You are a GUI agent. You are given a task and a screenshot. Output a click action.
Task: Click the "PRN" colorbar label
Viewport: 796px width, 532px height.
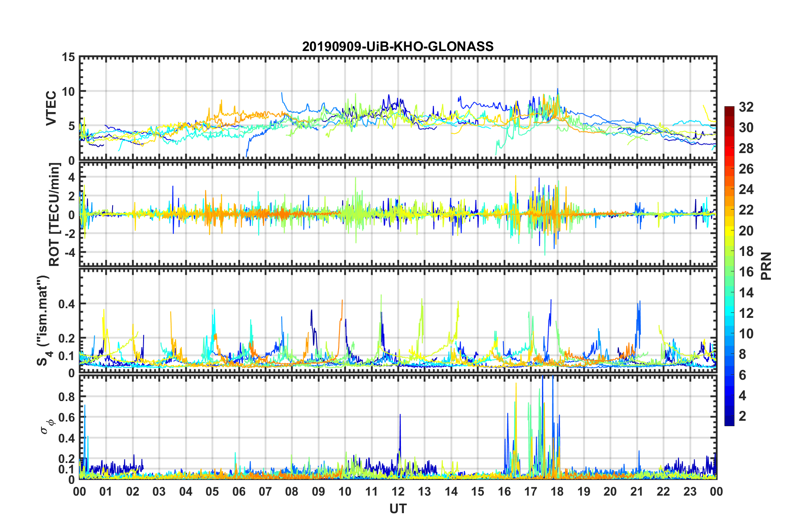point(766,266)
